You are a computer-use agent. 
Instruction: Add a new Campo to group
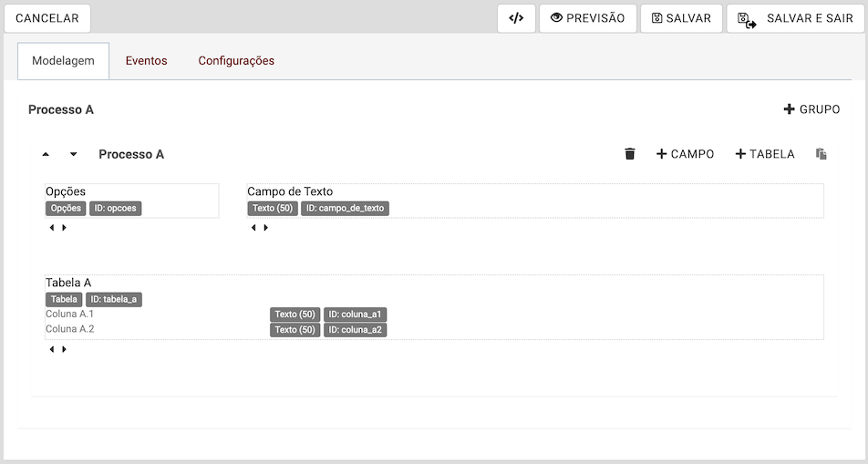685,154
